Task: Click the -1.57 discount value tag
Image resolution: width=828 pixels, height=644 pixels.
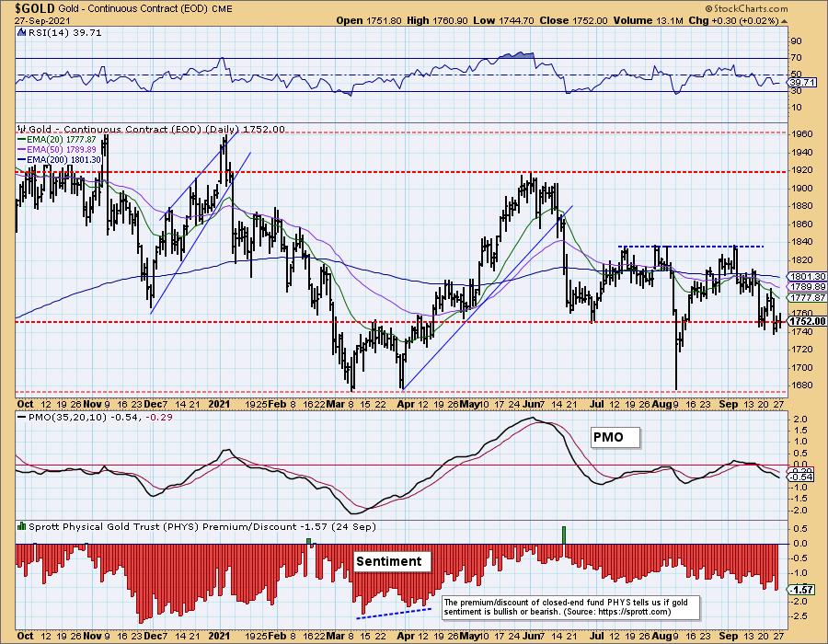Action: coord(802,589)
